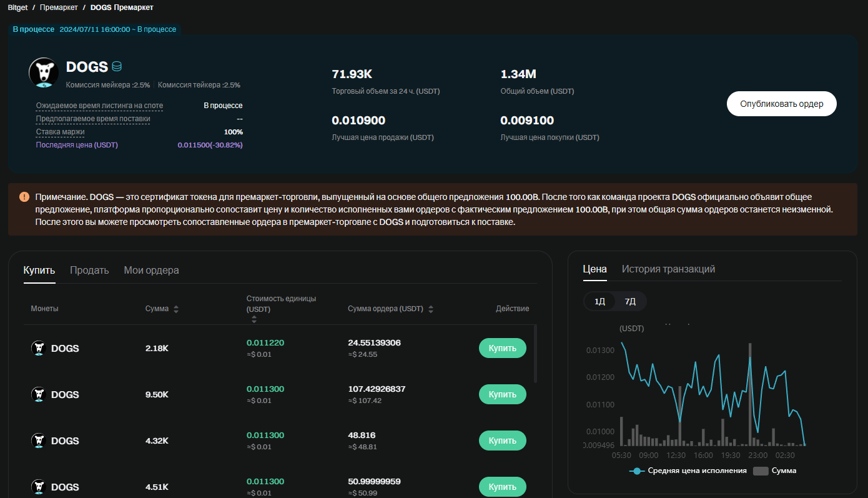Screen dimensions: 868x498
Task: Click the order amount 50.99999959
Action: click(x=374, y=482)
